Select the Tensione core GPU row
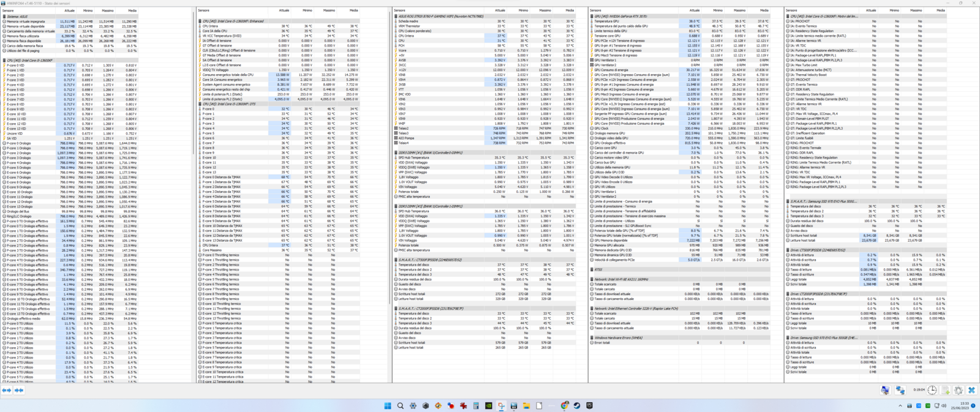Screen dimensions: 980x412 [x=680, y=36]
